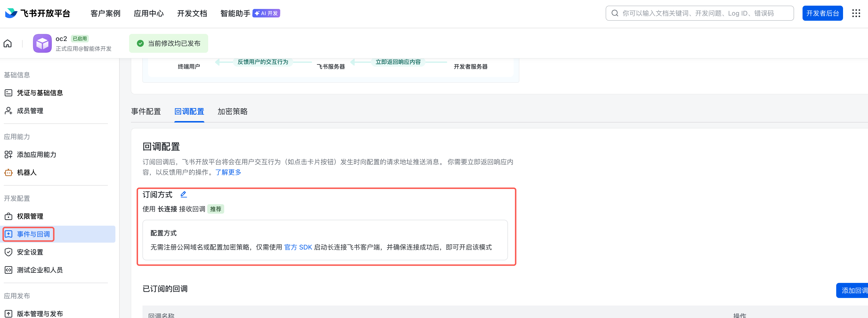Open 测试企业和人员 in sidebar
Viewport: 868px width, 318px height.
[x=40, y=270]
